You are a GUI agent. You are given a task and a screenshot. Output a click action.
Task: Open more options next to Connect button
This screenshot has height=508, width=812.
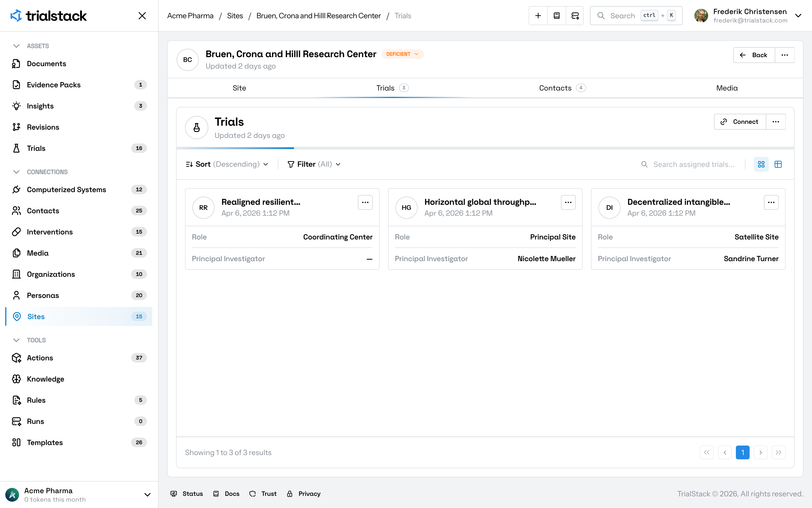776,122
